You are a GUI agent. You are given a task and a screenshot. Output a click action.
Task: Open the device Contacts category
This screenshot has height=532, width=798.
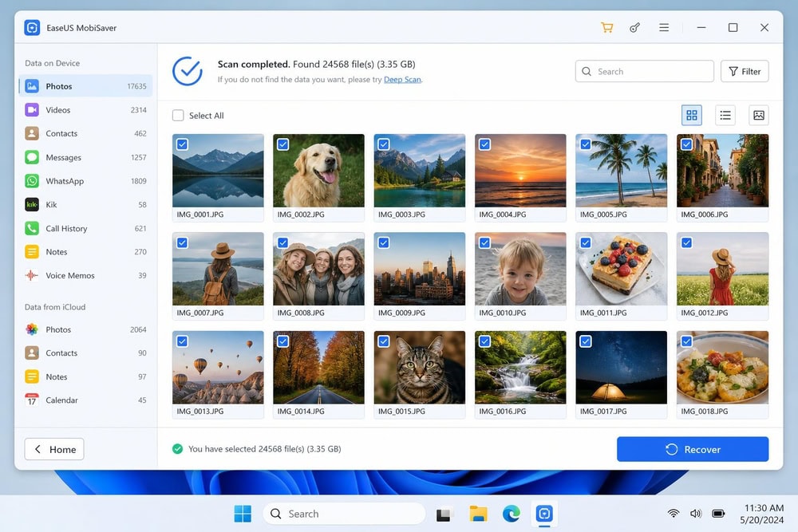[85, 133]
